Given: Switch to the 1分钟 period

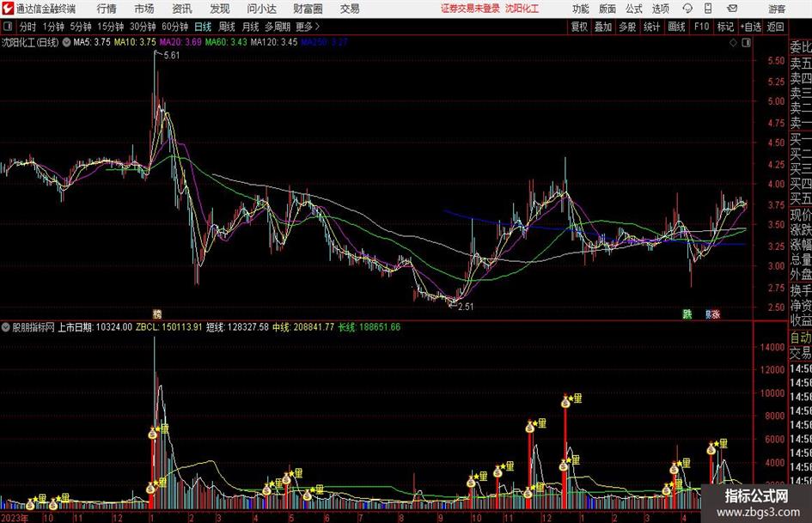Looking at the screenshot, I should click(53, 27).
